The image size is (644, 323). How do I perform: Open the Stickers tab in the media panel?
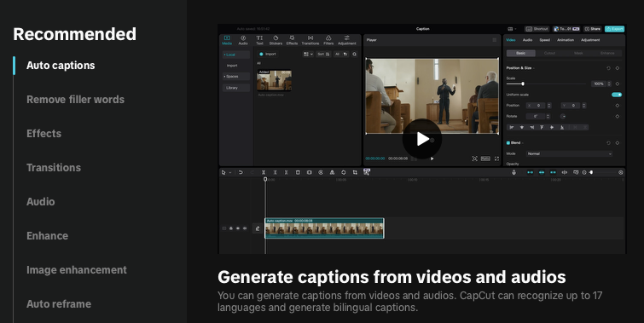click(x=276, y=40)
